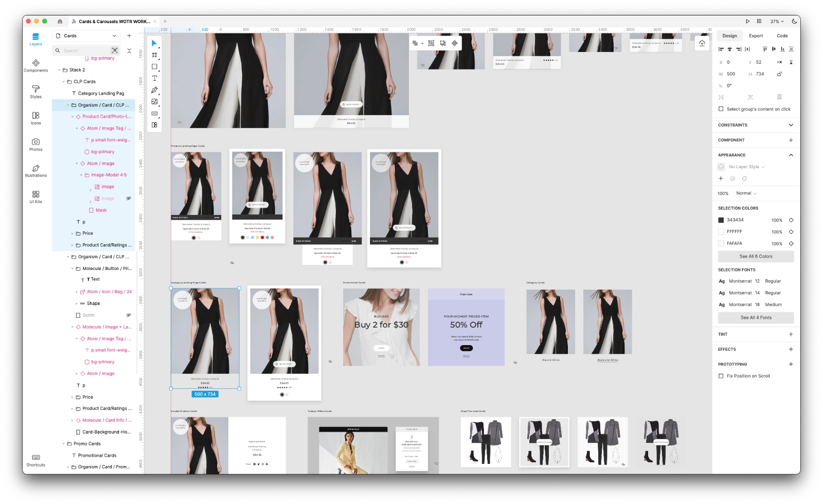823x504 pixels.
Task: Switch to the Export tab
Action: [756, 36]
